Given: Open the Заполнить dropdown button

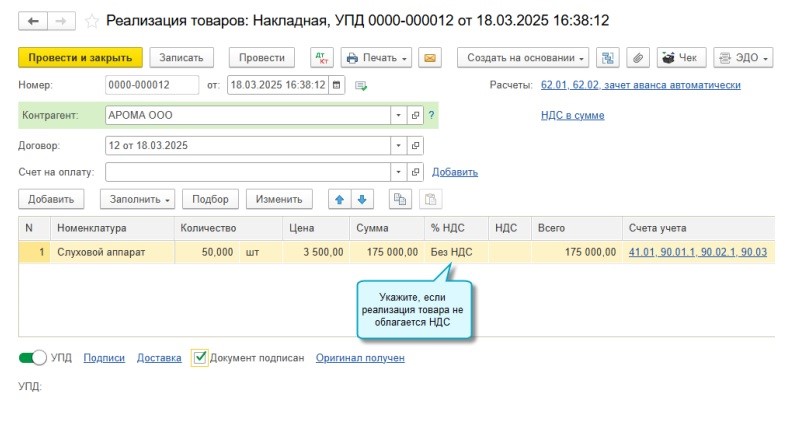Looking at the screenshot, I should [141, 199].
